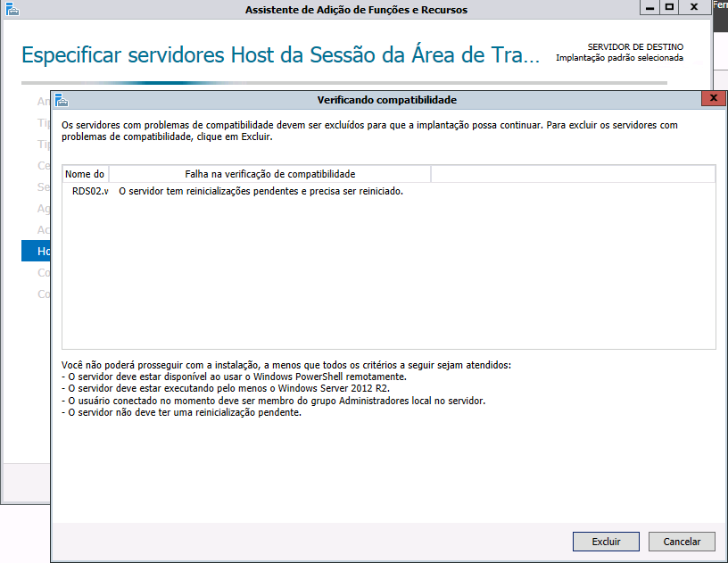This screenshot has width=728, height=563.
Task: Close the Verificando compatibilidade dialog with red X
Action: (x=713, y=99)
